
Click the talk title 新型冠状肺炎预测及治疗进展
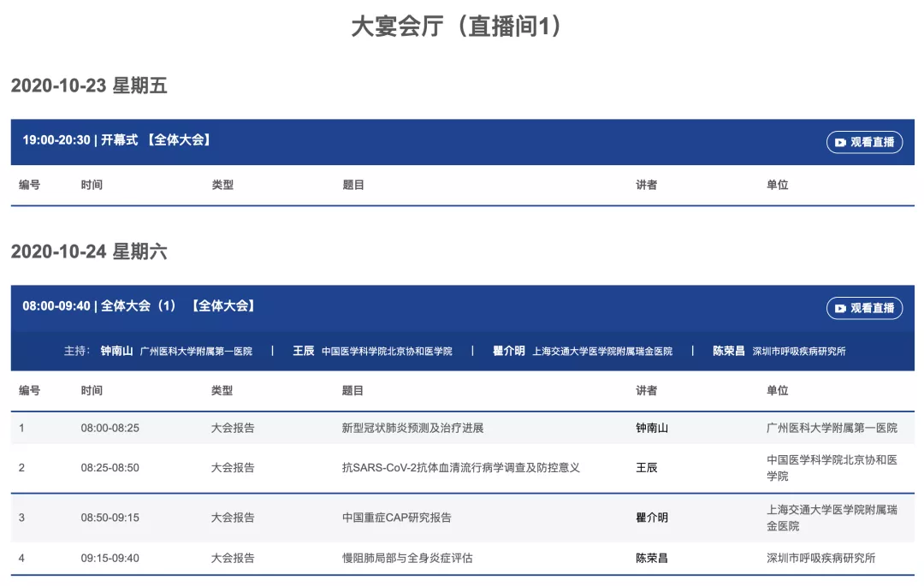[412, 428]
